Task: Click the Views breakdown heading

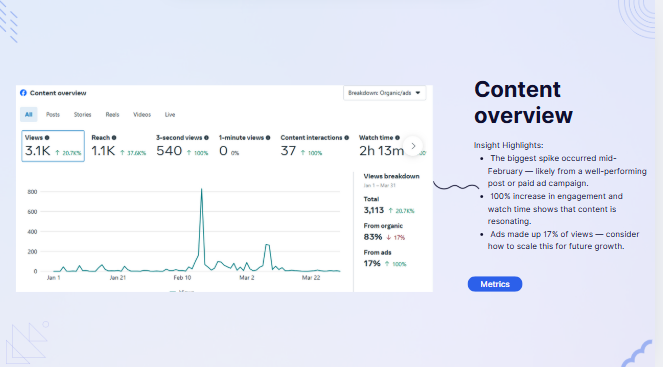Action: tap(391, 176)
